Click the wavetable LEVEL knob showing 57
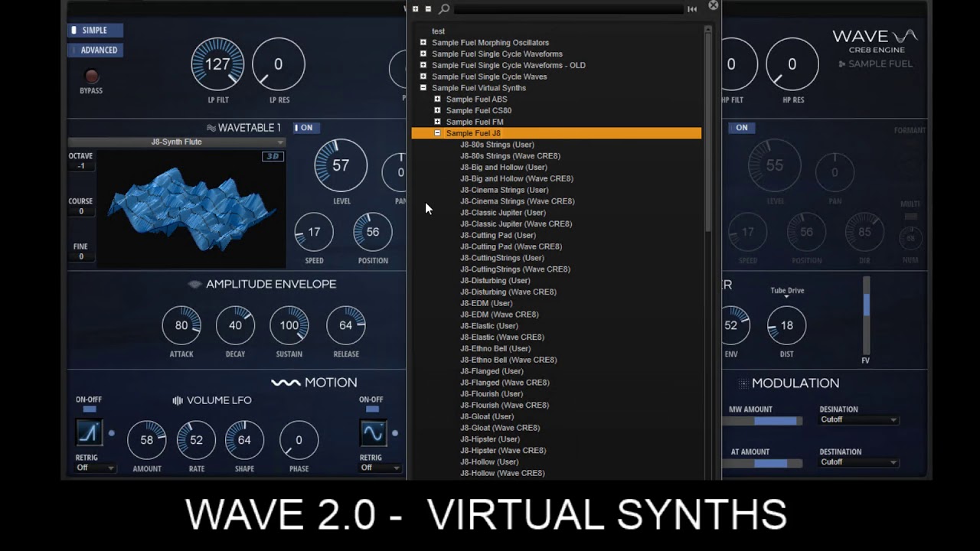980x551 pixels. point(341,165)
